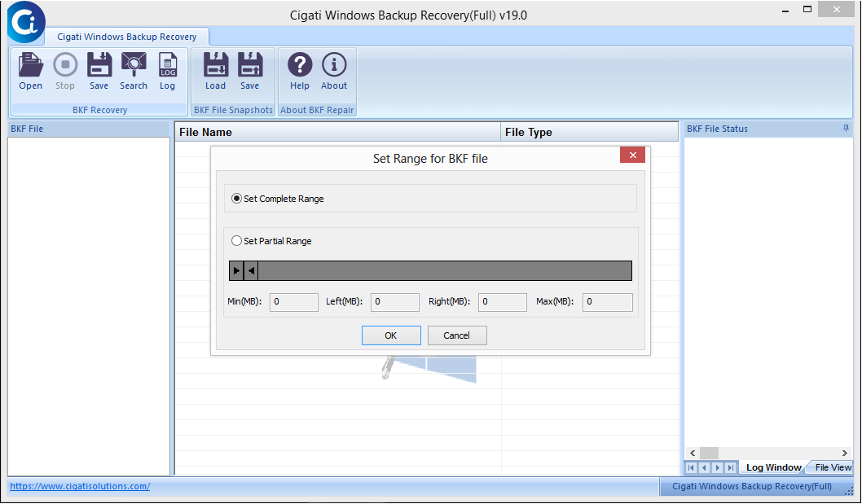The image size is (862, 504).
Task: Open the cigatisolutions.com link
Action: click(80, 486)
